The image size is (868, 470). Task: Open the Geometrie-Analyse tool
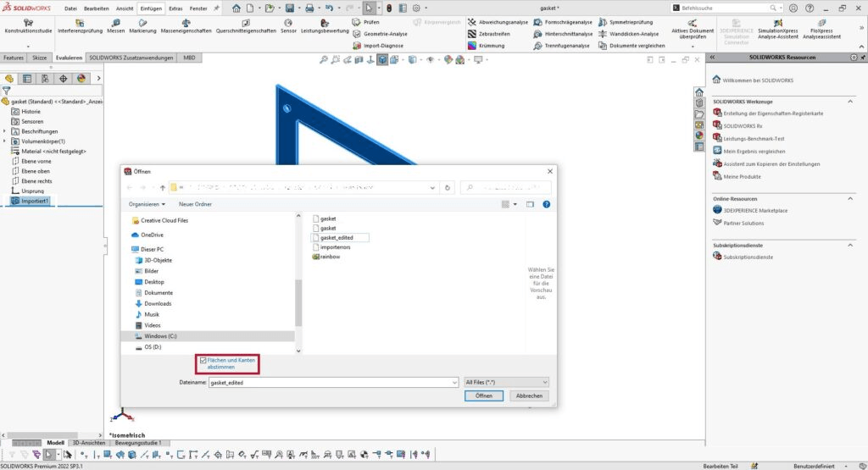[355, 34]
